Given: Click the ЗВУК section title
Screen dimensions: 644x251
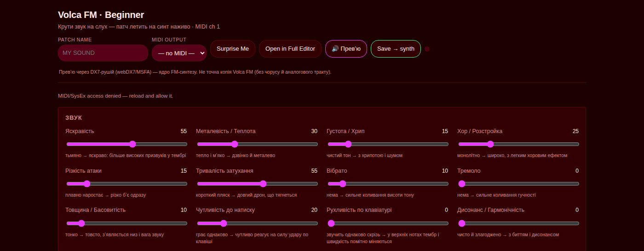Looking at the screenshot, I should click(74, 118).
